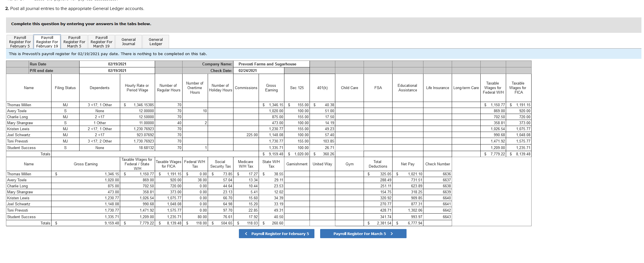Go to the General Journal tab
644x263 pixels.
[x=128, y=42]
